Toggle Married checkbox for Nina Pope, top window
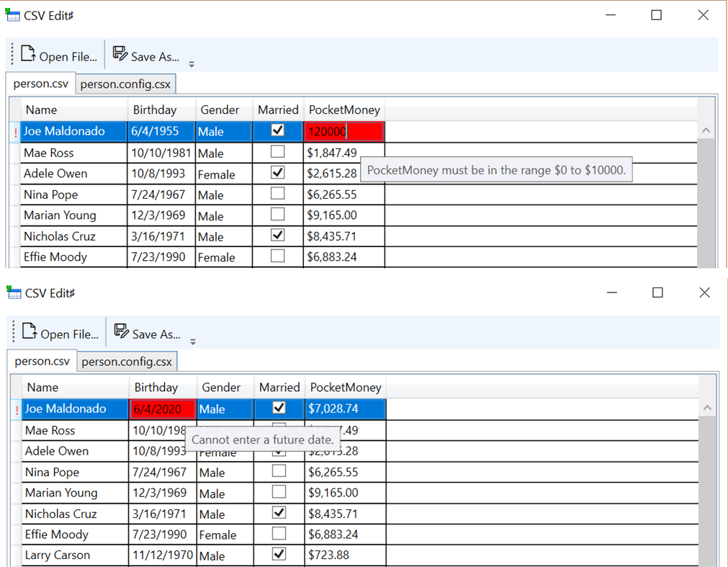The image size is (728, 567). coord(278,193)
